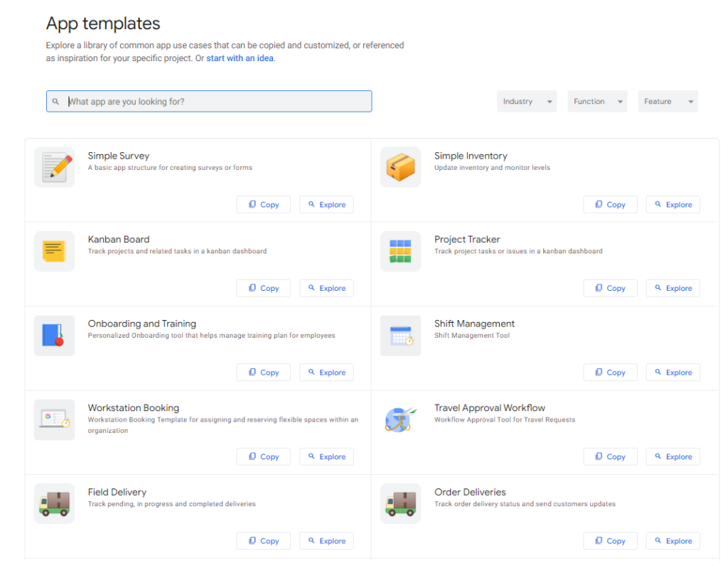
Task: Expand the Feature filter dropdown
Action: pos(667,101)
